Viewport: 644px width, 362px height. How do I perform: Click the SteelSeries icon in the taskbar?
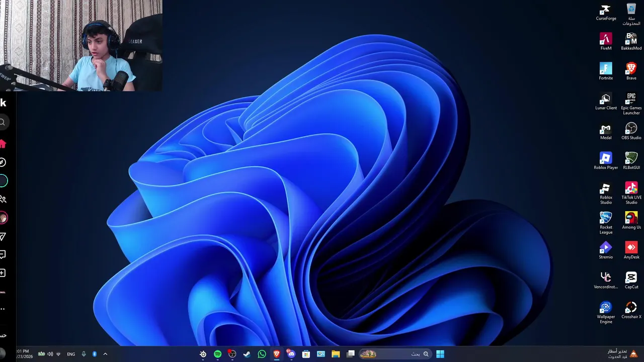point(203,354)
